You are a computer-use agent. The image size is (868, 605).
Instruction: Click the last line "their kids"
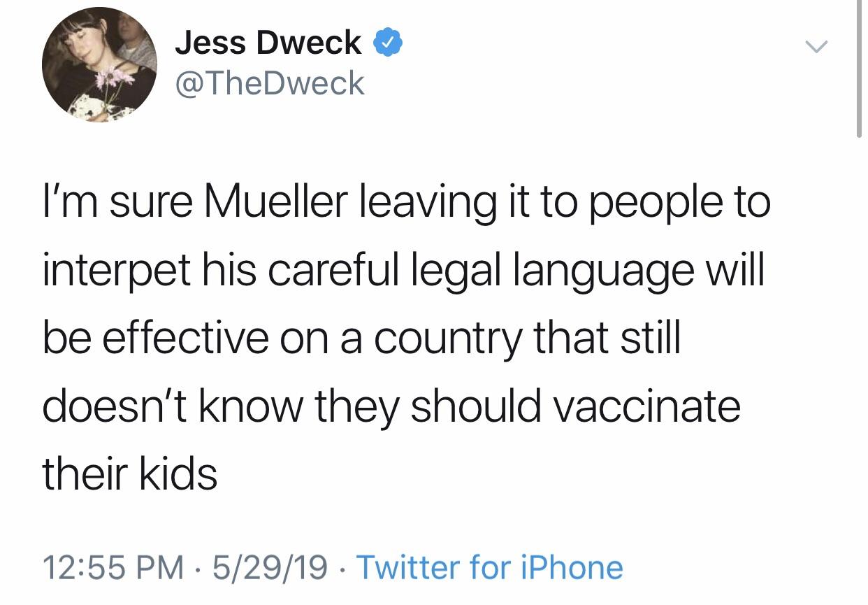[130, 474]
